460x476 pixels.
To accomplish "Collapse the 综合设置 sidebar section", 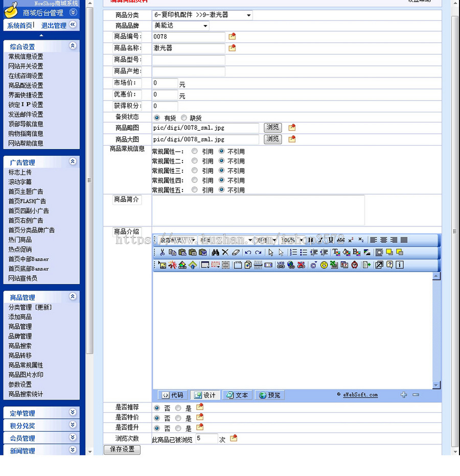I will pos(73,46).
